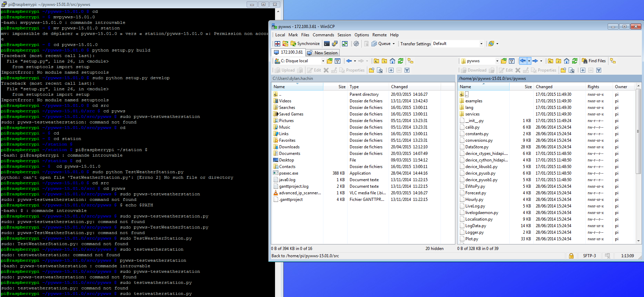Click the terminal window scrollbar up arrow
The image size is (644, 297).
click(278, 11)
